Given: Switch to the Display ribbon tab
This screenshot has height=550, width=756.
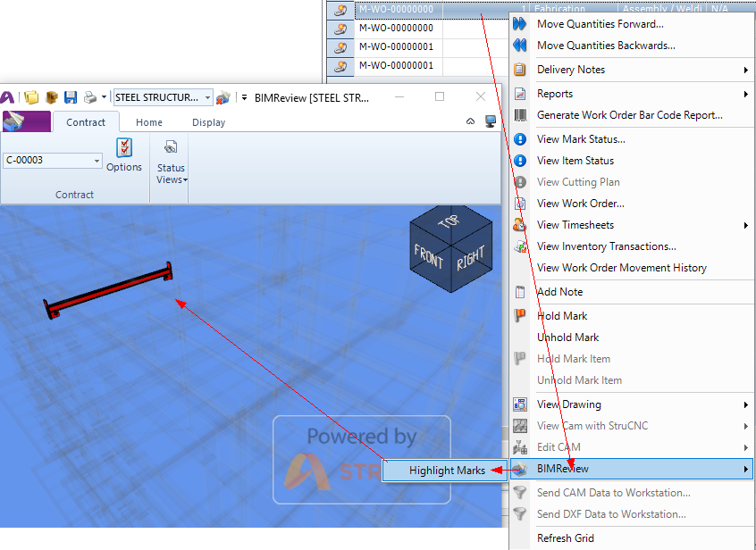Looking at the screenshot, I should click(x=209, y=122).
